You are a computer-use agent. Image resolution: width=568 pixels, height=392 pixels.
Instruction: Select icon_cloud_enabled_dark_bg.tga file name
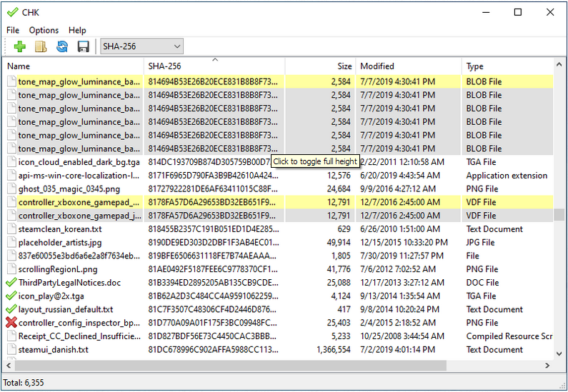coord(79,162)
